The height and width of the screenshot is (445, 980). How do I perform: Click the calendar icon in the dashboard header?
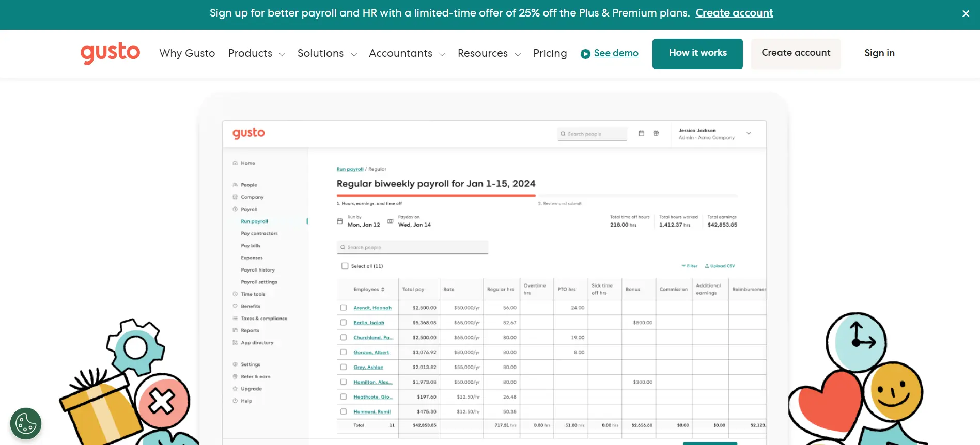tap(642, 133)
